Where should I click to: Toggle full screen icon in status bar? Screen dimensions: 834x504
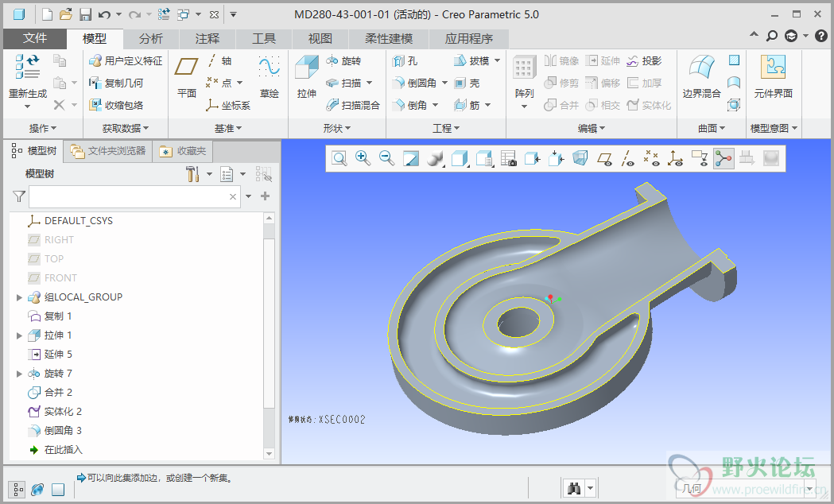click(x=58, y=489)
